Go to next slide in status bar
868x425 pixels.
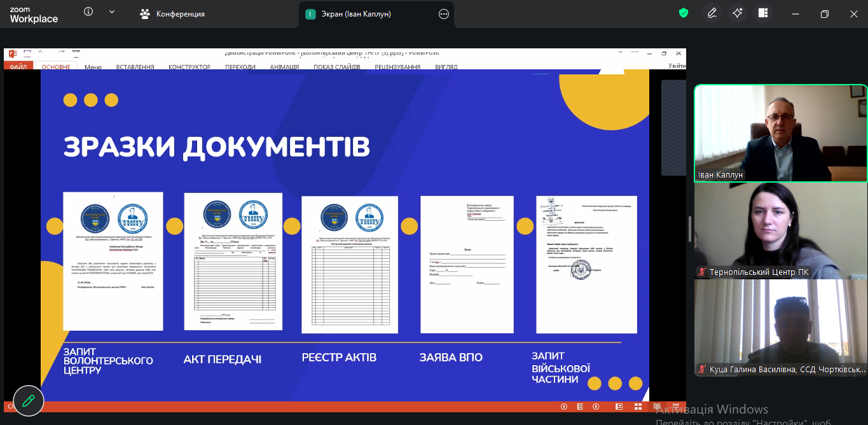[x=596, y=407]
